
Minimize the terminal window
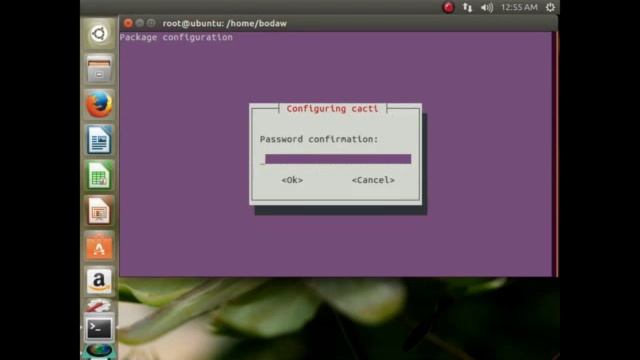[140, 23]
